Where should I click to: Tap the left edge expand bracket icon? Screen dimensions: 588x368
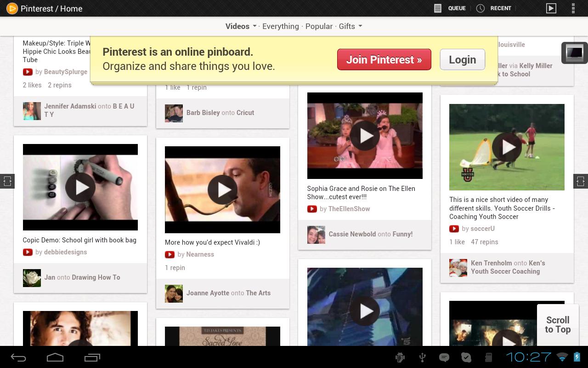point(7,181)
